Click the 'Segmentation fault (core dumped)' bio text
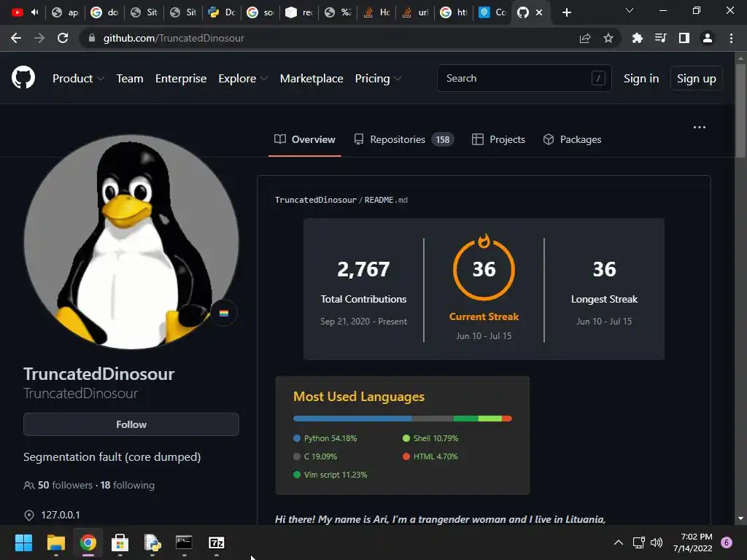The width and height of the screenshot is (747, 560). point(112,457)
